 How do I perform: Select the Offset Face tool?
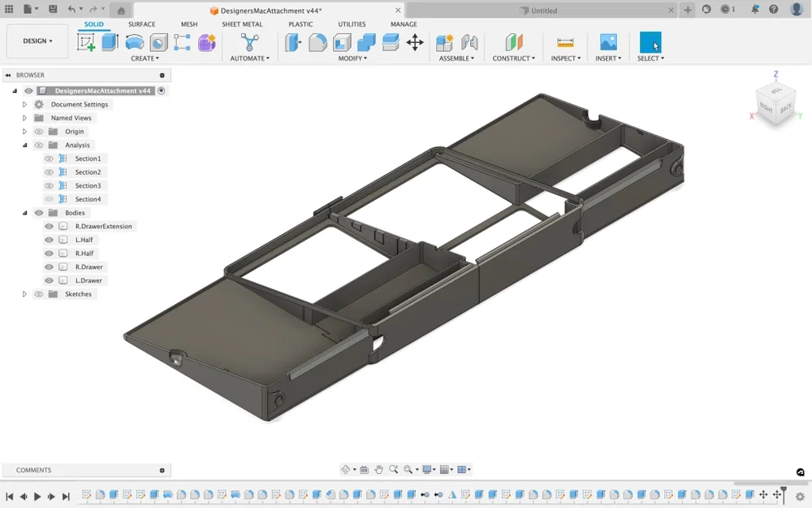click(x=391, y=42)
